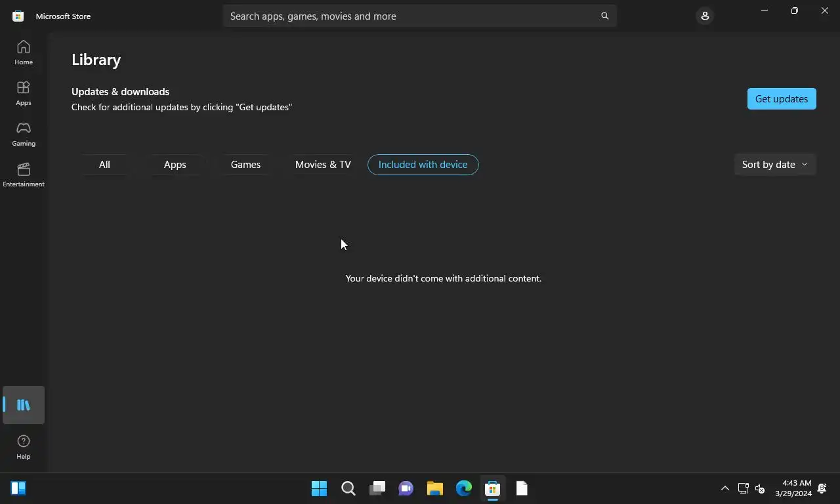
Task: Switch to the Games filter
Action: [x=245, y=164]
